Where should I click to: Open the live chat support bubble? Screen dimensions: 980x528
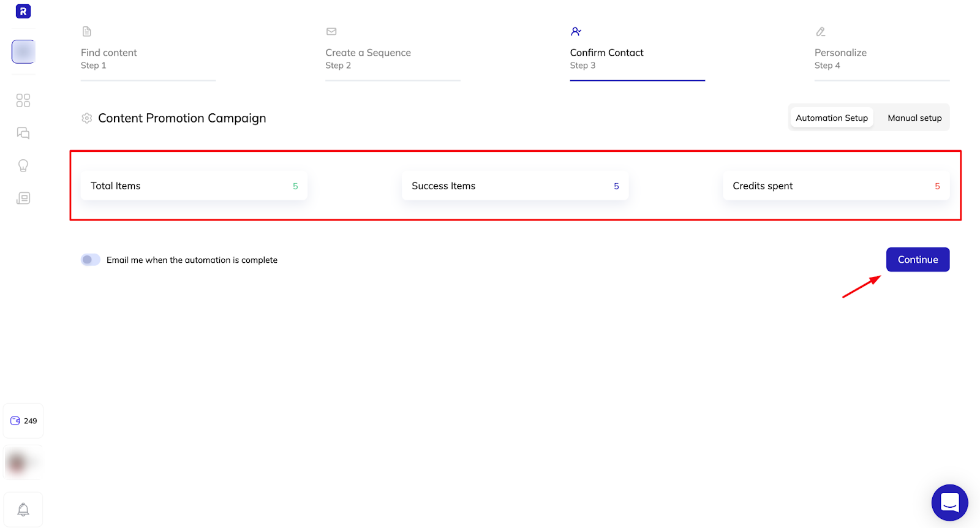pyautogui.click(x=949, y=503)
